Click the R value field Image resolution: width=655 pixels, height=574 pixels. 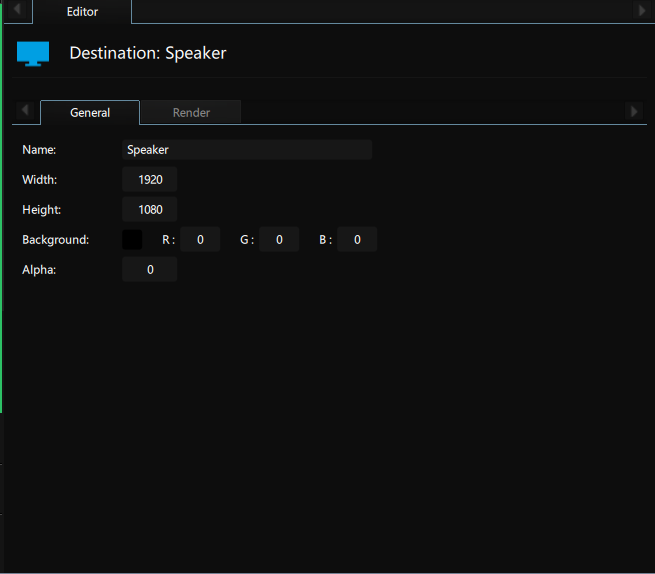point(200,239)
